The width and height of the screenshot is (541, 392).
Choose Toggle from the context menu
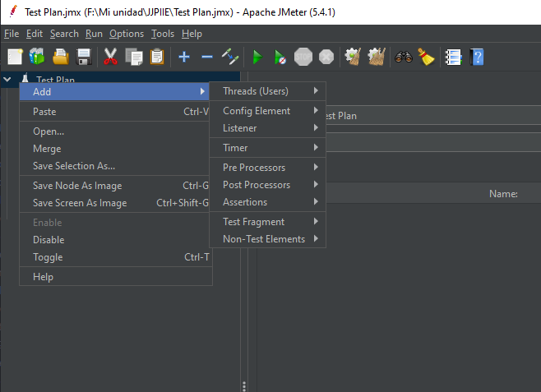[x=114, y=257]
